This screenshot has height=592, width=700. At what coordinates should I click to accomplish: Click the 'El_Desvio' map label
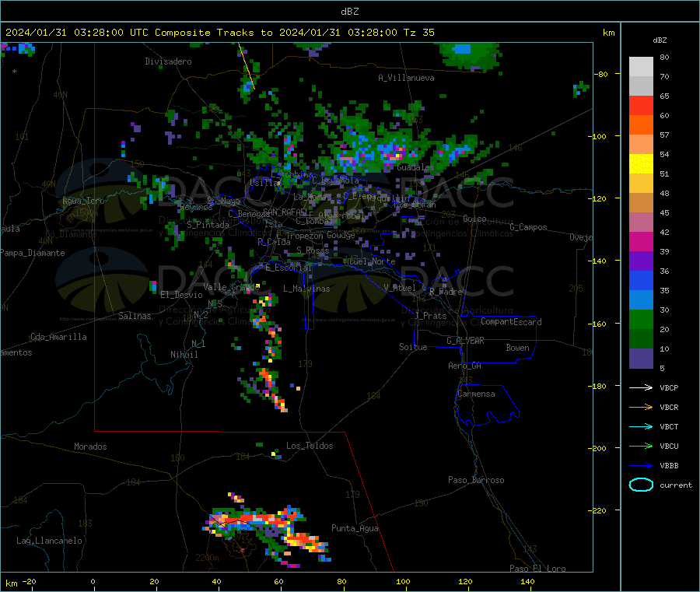[181, 295]
